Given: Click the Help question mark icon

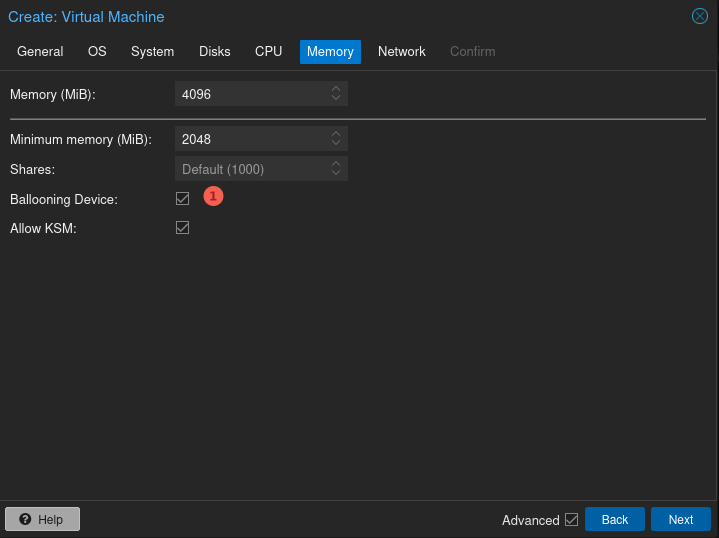Looking at the screenshot, I should click(x=25, y=519).
